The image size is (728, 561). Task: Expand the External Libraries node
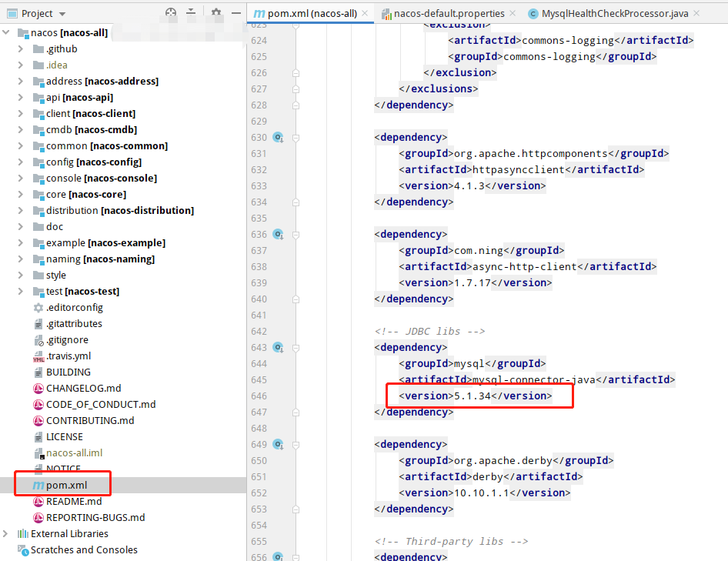point(7,533)
